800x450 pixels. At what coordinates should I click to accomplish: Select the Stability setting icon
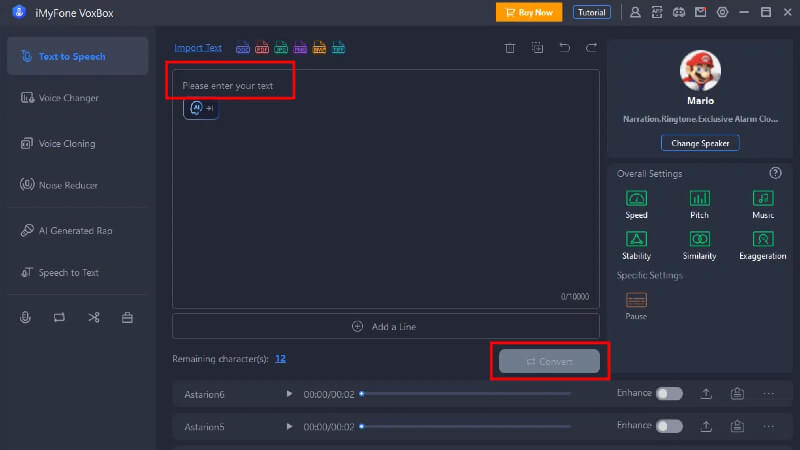[636, 240]
